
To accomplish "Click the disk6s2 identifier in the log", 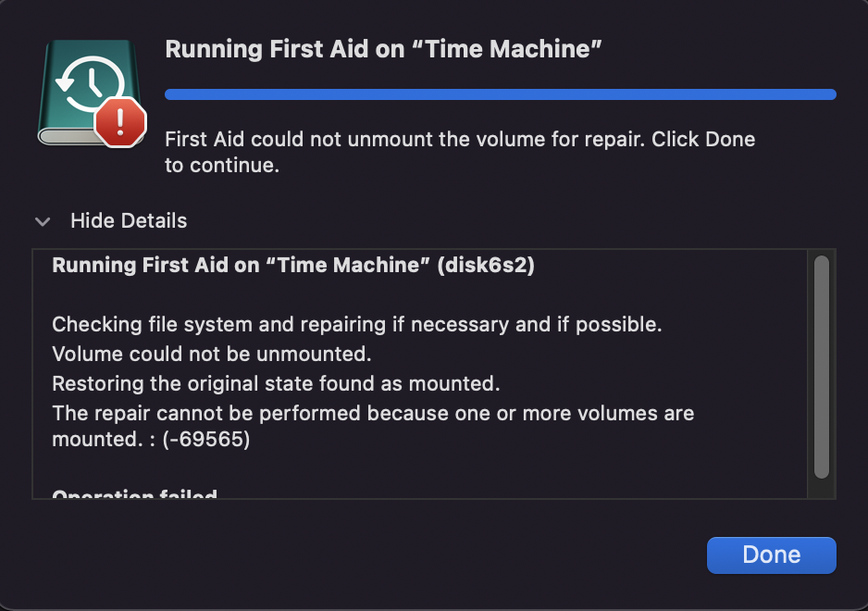I will pyautogui.click(x=486, y=266).
